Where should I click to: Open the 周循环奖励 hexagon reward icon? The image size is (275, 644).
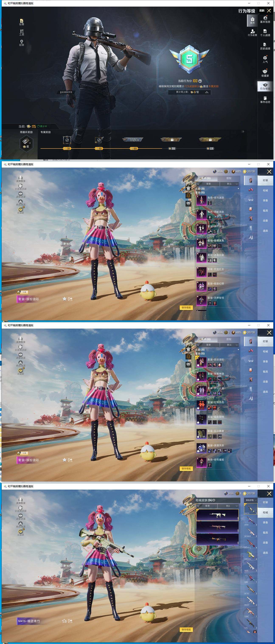pos(26,143)
